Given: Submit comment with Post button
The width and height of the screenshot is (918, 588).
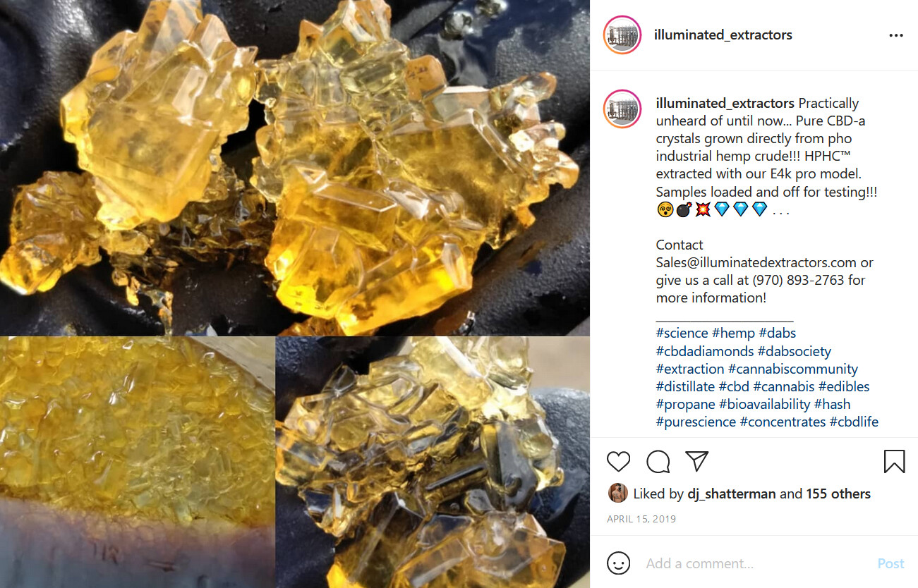Looking at the screenshot, I should tap(890, 563).
